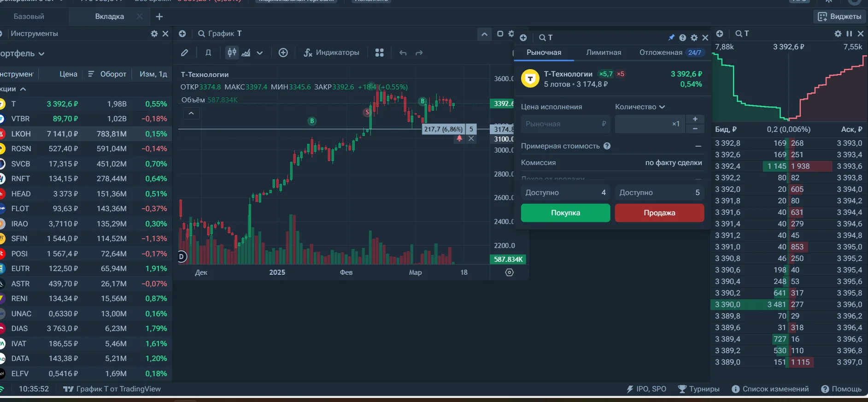Open Турниры in the status bar

(x=699, y=389)
